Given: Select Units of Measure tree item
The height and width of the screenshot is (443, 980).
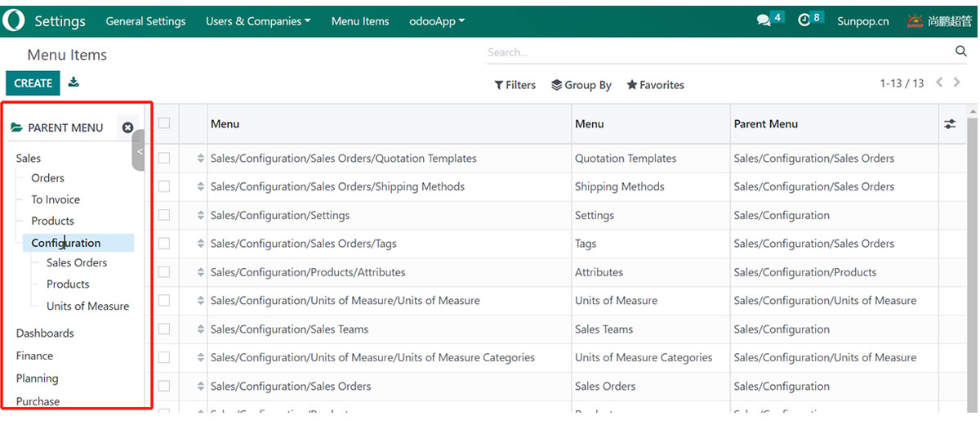Looking at the screenshot, I should pyautogui.click(x=87, y=307).
